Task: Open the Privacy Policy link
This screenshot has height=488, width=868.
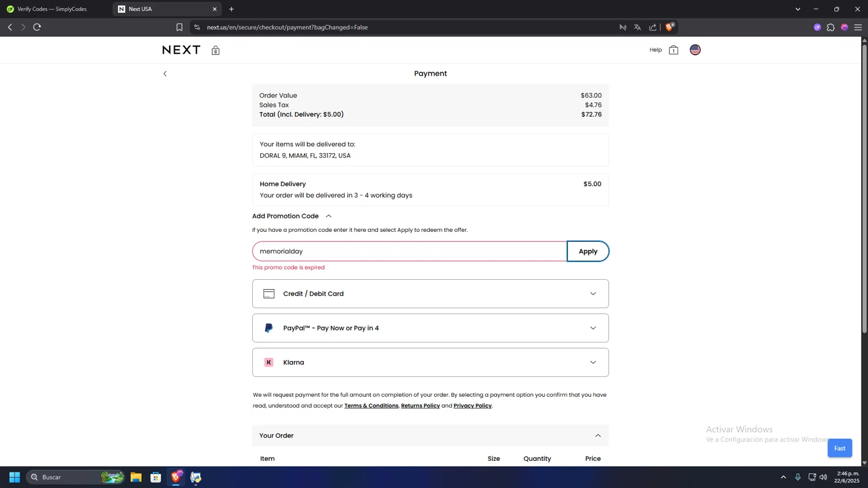Action: 472,406
